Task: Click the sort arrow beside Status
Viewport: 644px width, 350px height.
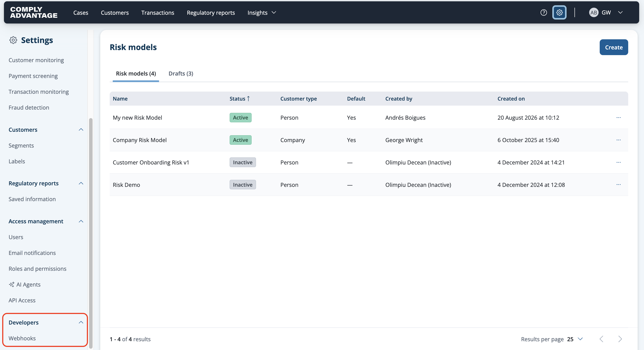Action: 248,99
